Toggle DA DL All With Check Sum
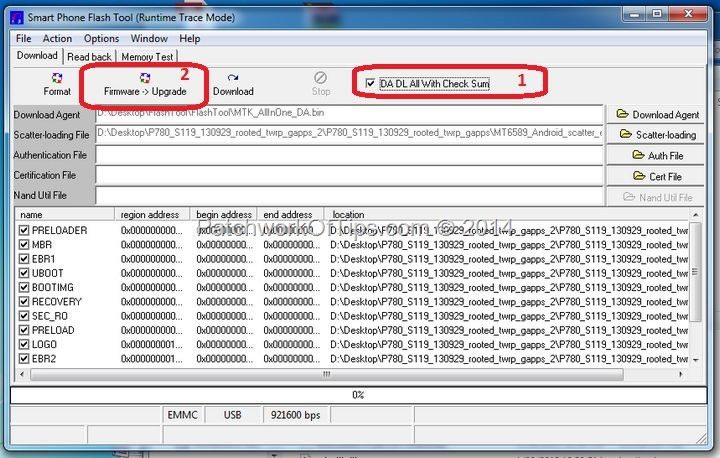Image resolution: width=720 pixels, height=458 pixels. click(x=370, y=84)
